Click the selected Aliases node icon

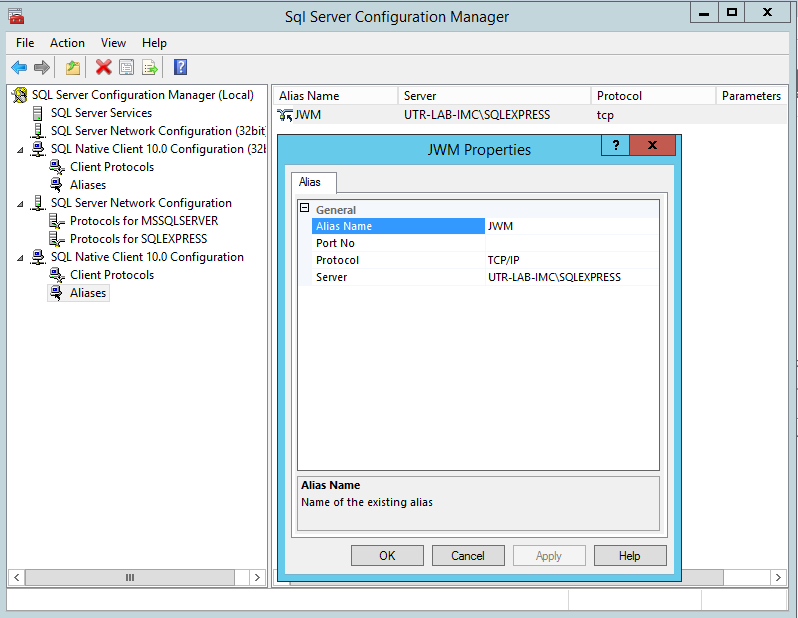pyautogui.click(x=56, y=293)
